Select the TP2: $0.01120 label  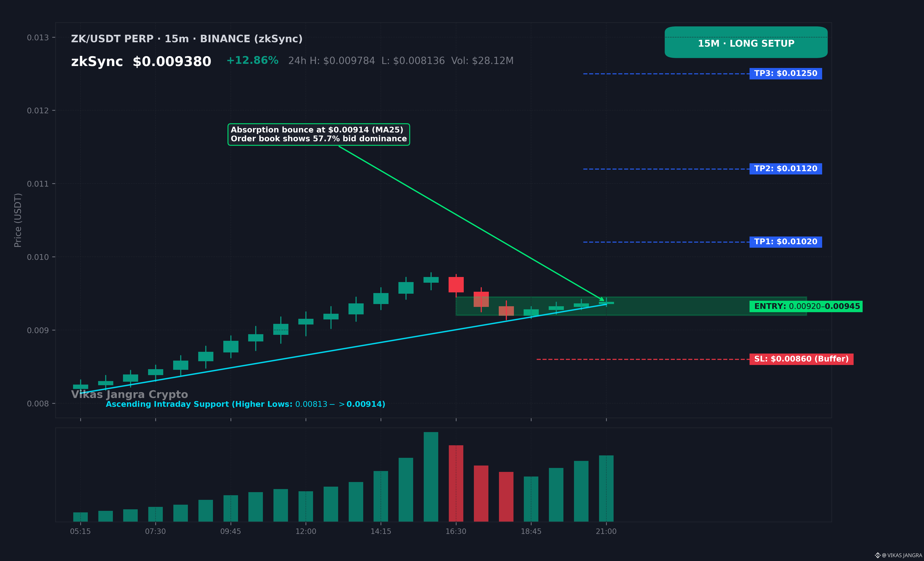(786, 169)
